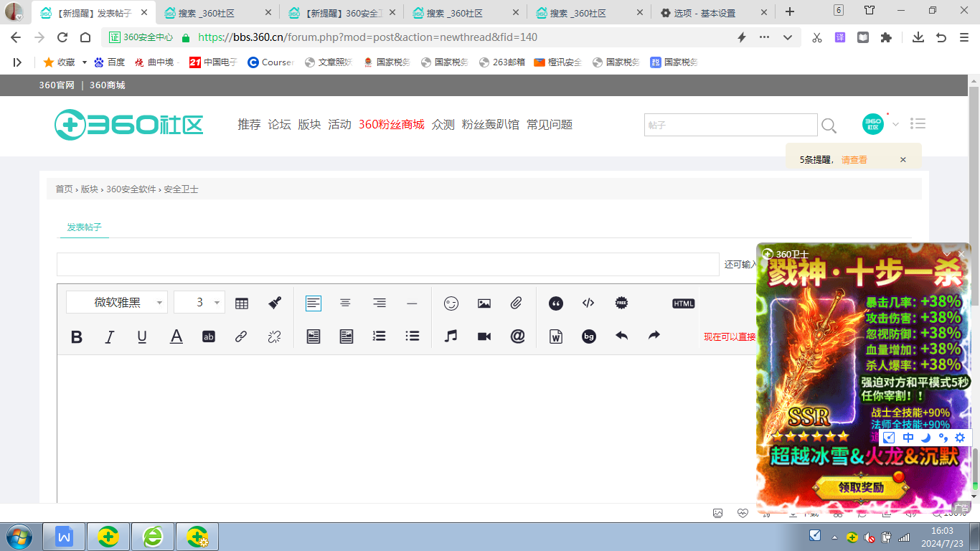Open 360粉丝商城 navigation link

tap(392, 125)
